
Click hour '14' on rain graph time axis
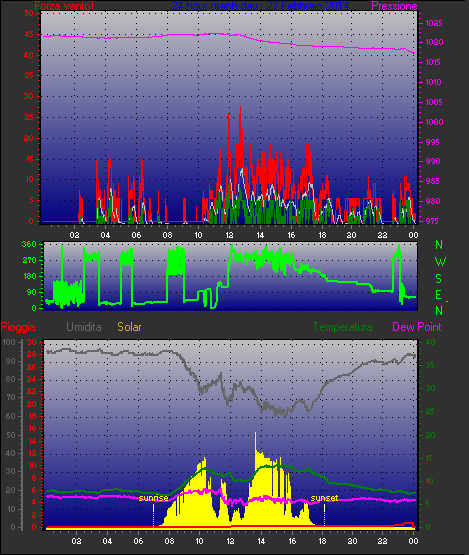tap(261, 541)
